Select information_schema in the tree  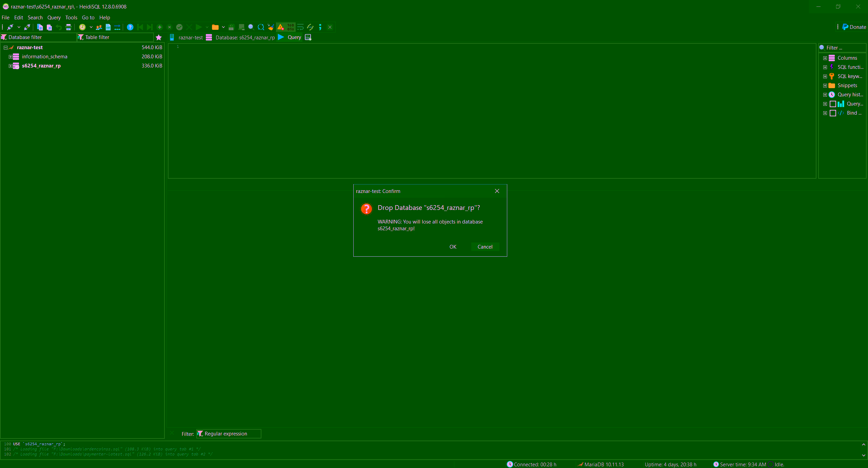[44, 57]
